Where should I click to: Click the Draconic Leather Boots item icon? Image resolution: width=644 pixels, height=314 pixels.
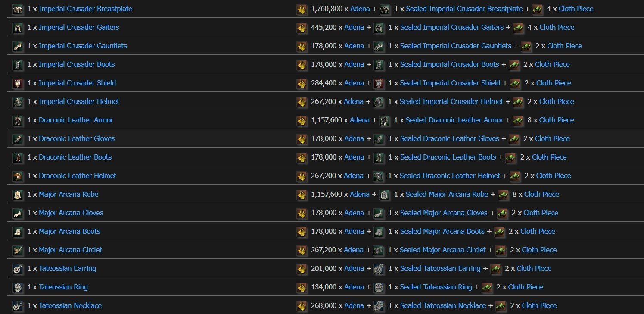click(18, 157)
